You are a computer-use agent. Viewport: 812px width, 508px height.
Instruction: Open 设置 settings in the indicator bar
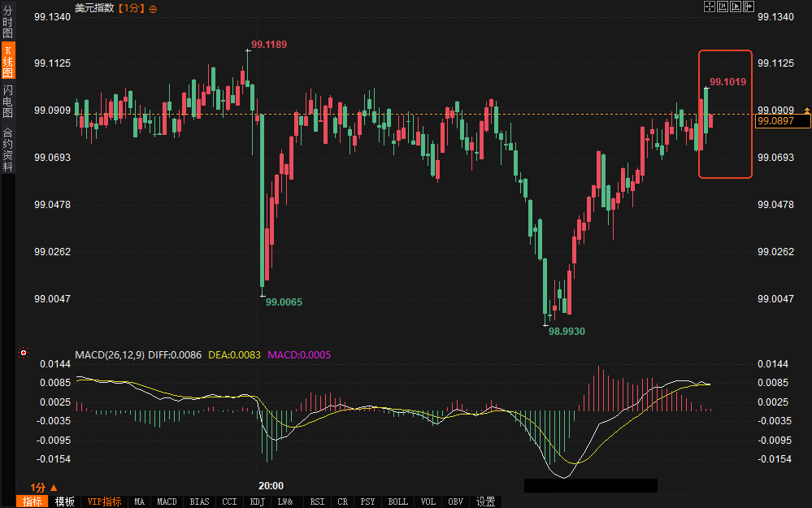pos(485,501)
